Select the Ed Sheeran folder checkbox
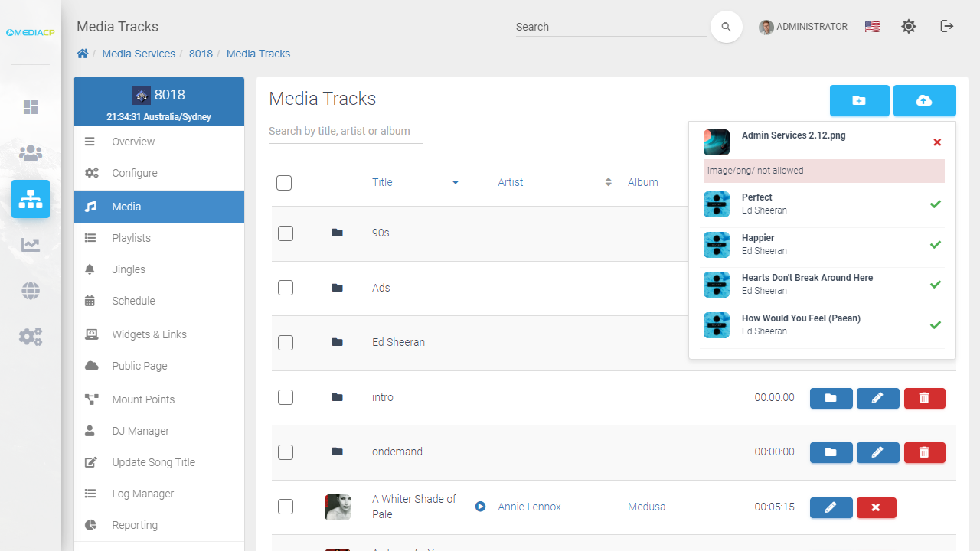The image size is (980, 551). tap(286, 343)
